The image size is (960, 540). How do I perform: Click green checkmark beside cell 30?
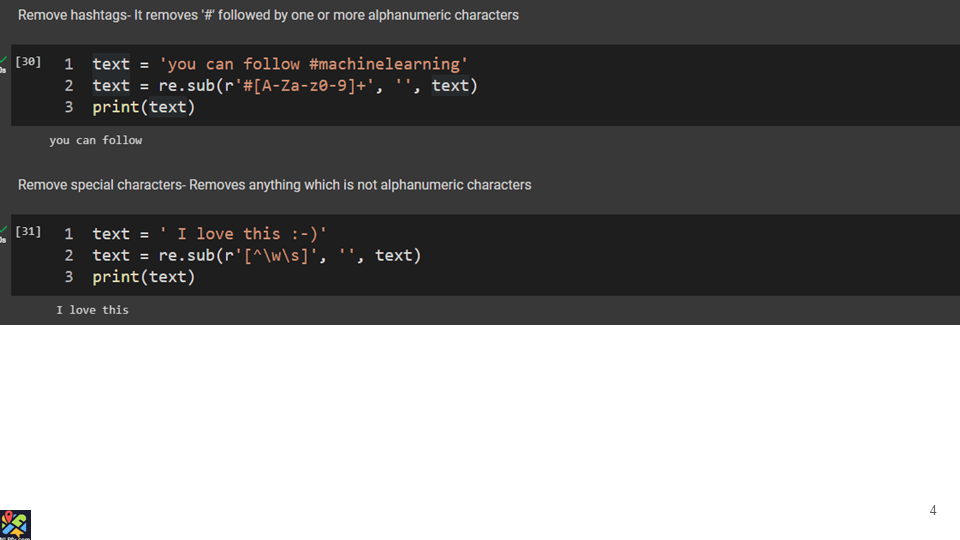coord(4,61)
